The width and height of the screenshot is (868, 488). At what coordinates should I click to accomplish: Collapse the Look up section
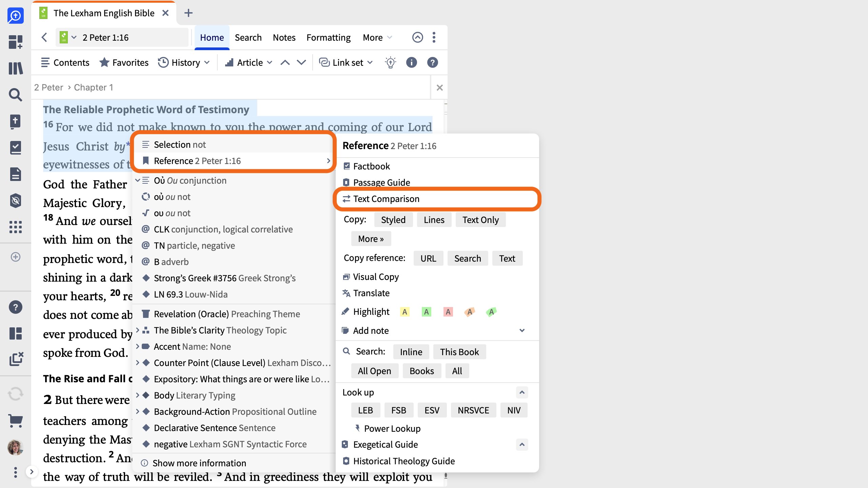pos(522,392)
